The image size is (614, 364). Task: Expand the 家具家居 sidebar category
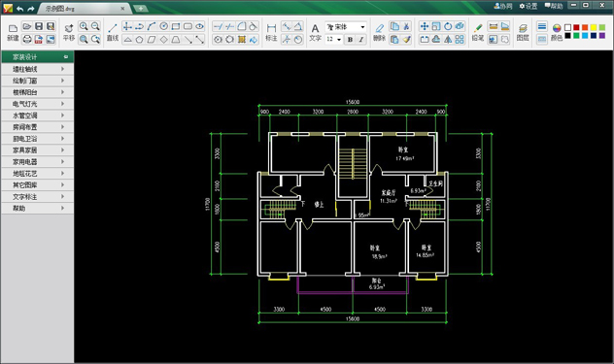click(37, 149)
